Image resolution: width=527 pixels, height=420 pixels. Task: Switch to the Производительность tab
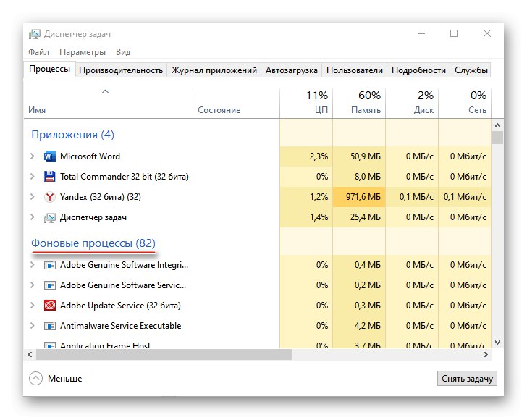121,70
